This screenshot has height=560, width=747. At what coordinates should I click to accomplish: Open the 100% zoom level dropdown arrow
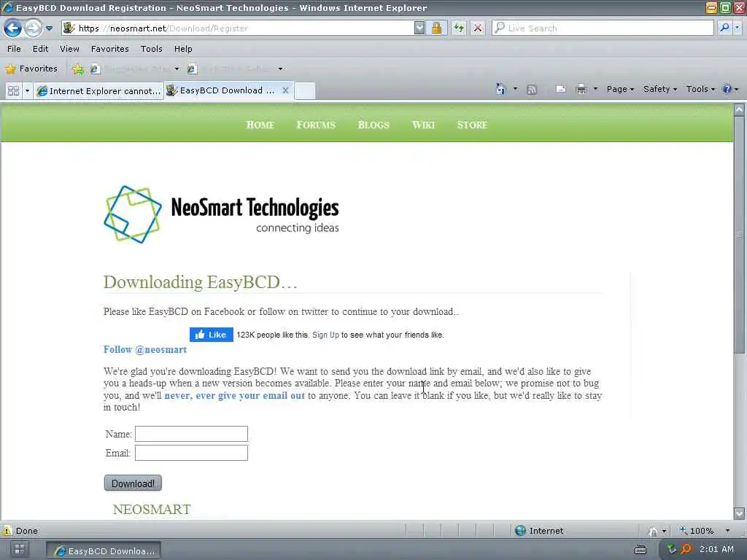[727, 531]
